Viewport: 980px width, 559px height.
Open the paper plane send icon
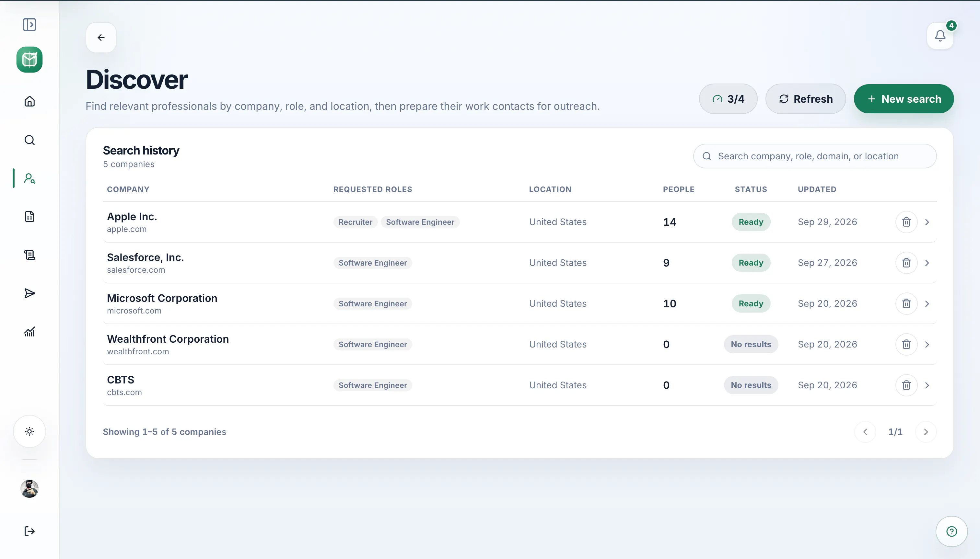click(x=29, y=293)
